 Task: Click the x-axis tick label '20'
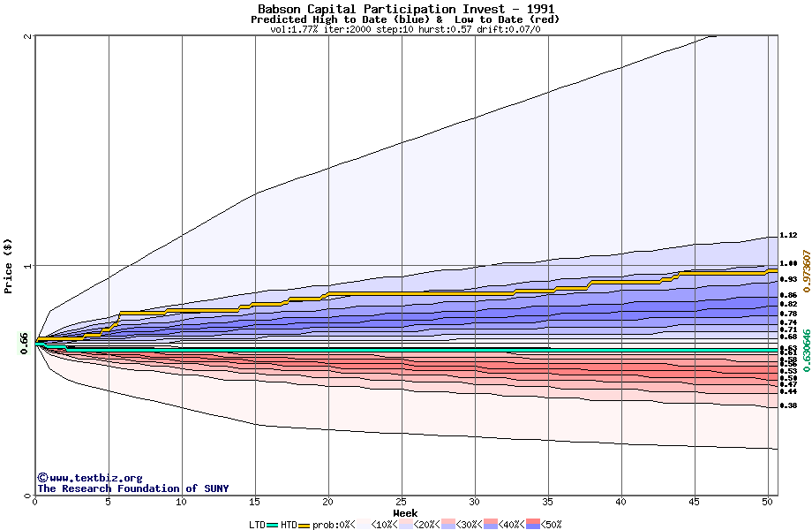327,502
